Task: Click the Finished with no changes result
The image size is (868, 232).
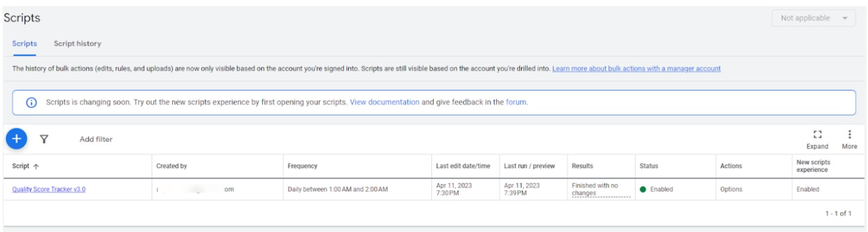Action: 595,189
